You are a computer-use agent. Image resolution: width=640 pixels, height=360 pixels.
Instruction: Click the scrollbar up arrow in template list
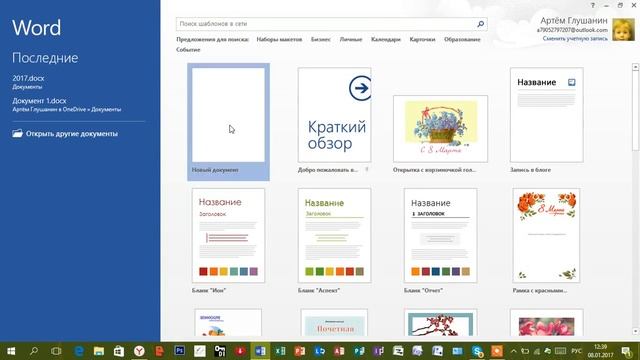click(x=635, y=67)
